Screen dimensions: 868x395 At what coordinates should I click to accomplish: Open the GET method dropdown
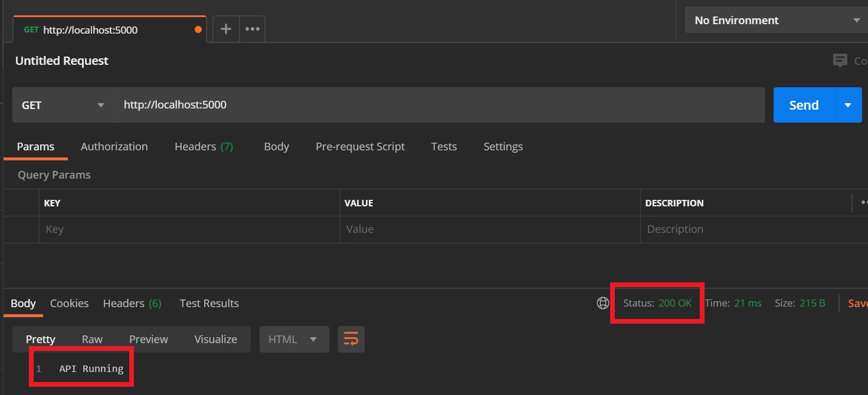63,105
